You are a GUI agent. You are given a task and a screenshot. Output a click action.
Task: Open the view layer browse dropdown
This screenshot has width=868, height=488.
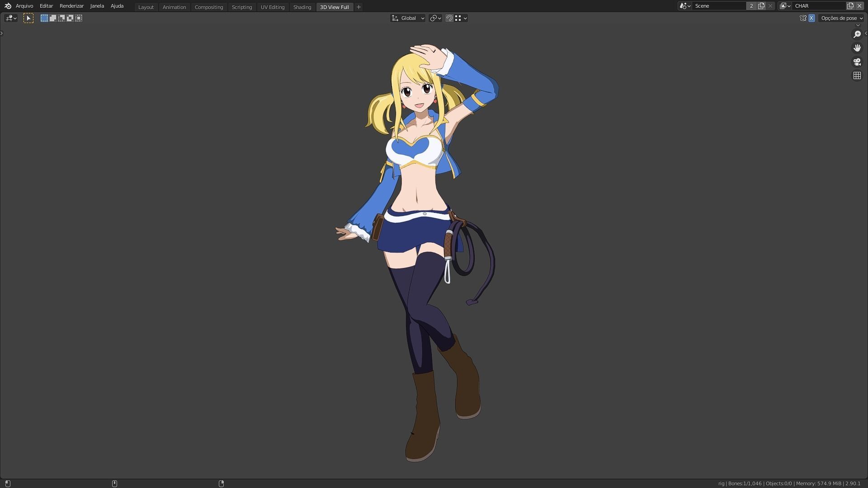pos(785,6)
